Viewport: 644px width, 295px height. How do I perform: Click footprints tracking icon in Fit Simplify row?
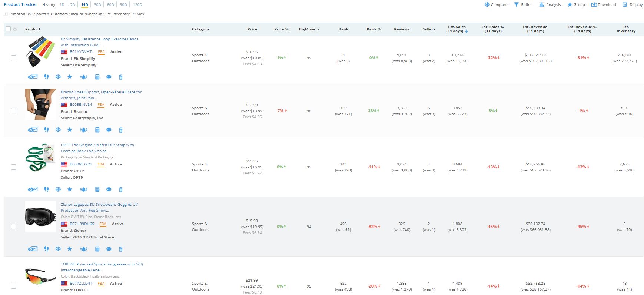[x=46, y=77]
